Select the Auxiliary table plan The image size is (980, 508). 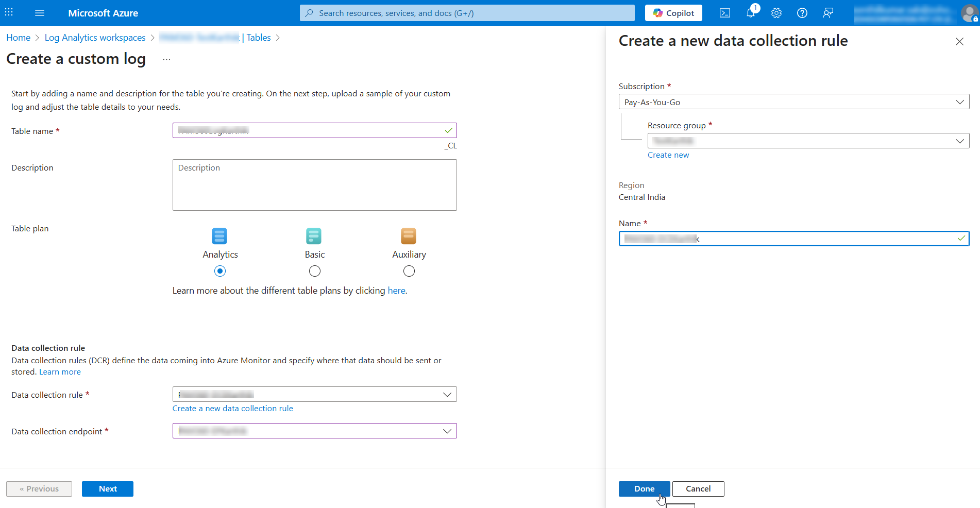409,271
